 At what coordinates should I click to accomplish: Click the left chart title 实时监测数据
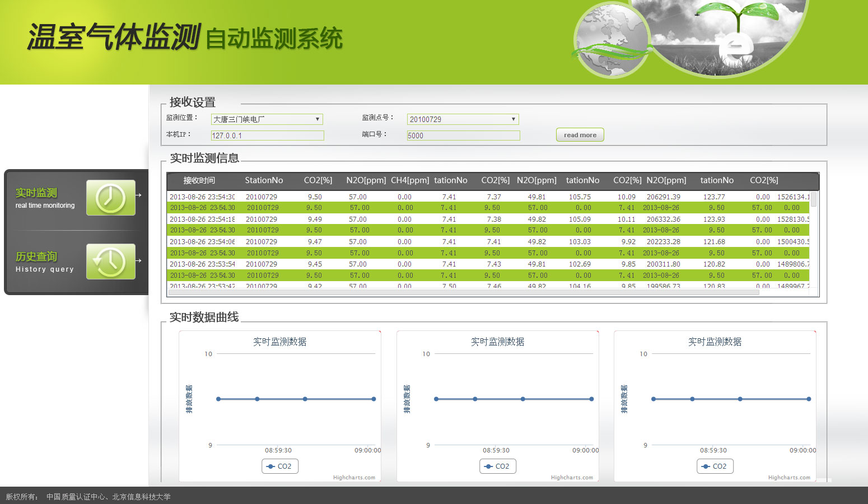[x=280, y=342]
